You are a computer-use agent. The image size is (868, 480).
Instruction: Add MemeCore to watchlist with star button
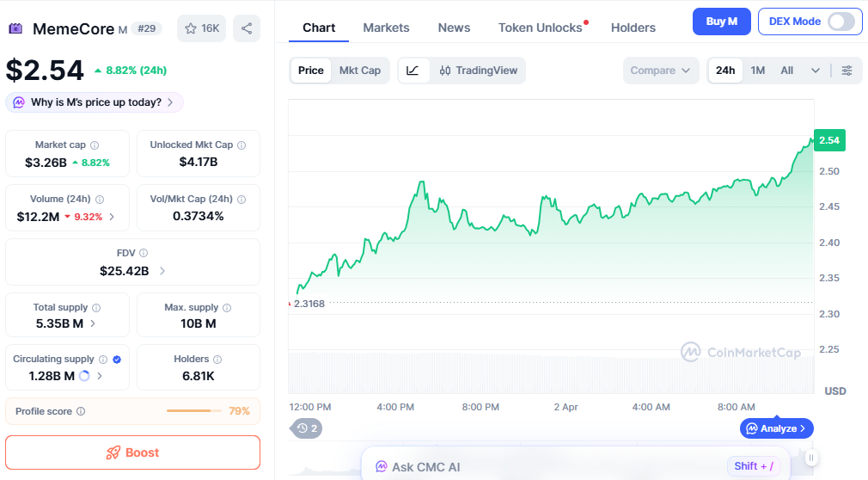click(x=201, y=28)
